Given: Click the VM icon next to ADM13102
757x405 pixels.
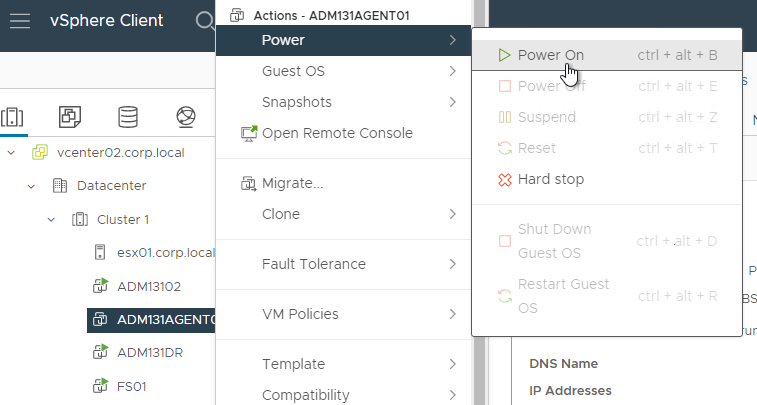Looking at the screenshot, I should tap(100, 286).
